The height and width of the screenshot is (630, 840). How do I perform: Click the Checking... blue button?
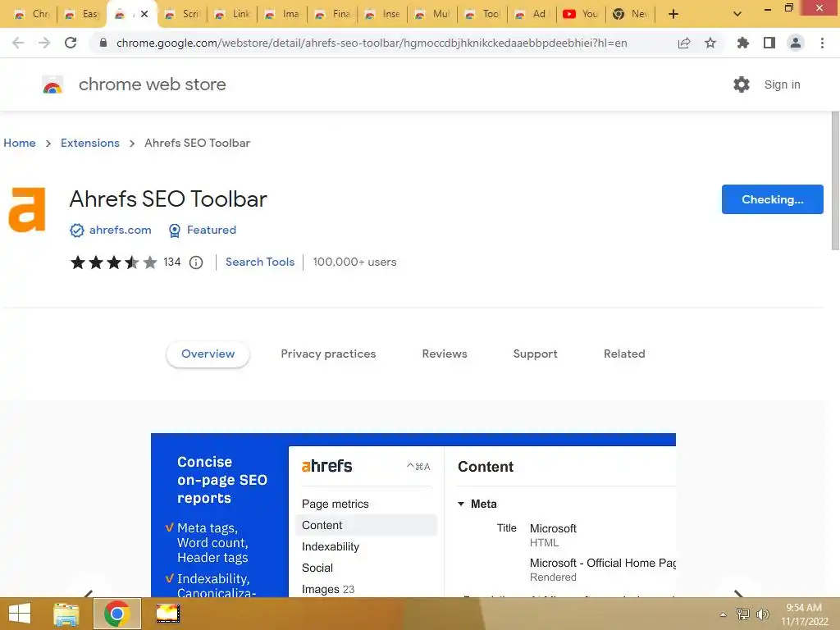[x=772, y=199]
